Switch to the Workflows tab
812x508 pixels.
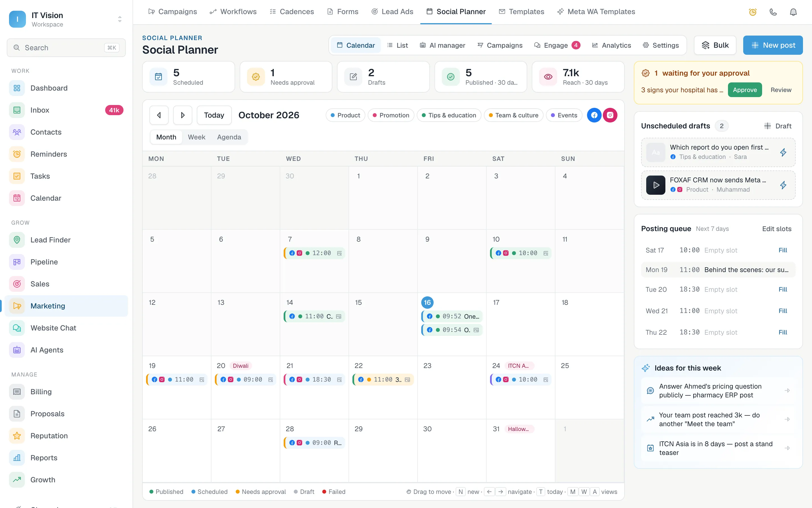(x=233, y=12)
